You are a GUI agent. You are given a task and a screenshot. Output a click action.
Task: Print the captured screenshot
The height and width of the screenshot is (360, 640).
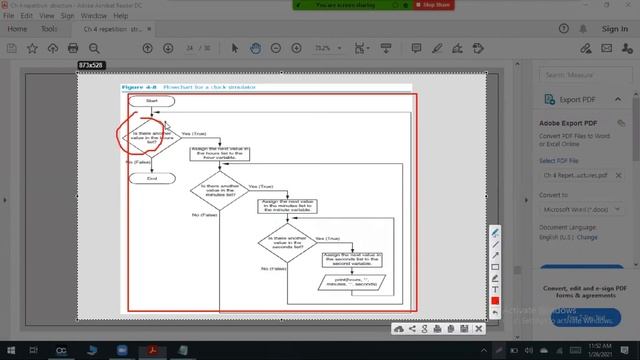click(438, 329)
